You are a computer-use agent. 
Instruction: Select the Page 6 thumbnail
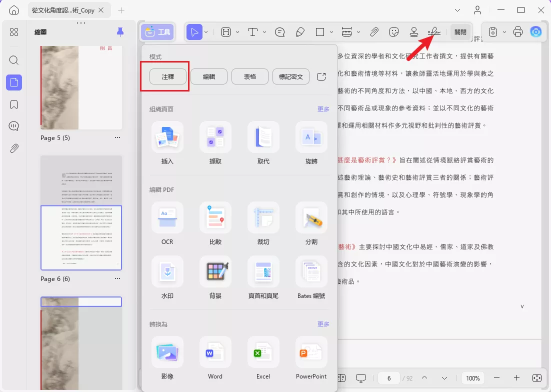tap(81, 213)
